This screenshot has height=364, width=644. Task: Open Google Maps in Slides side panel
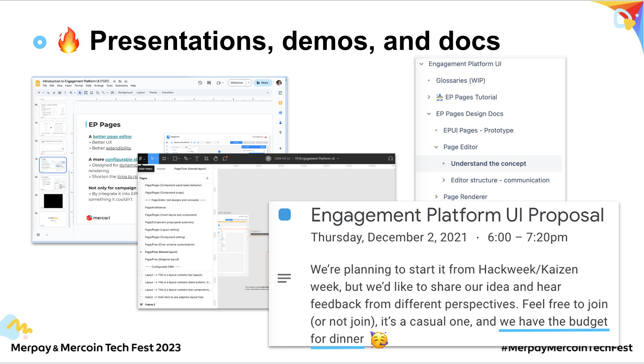point(280,132)
